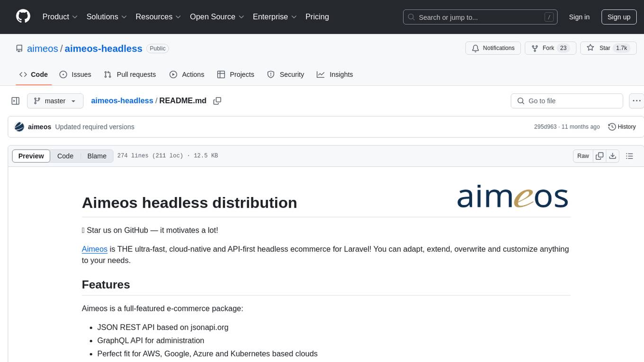Expand the Open Source menu
Screen dimensions: 644x362
tap(217, 17)
